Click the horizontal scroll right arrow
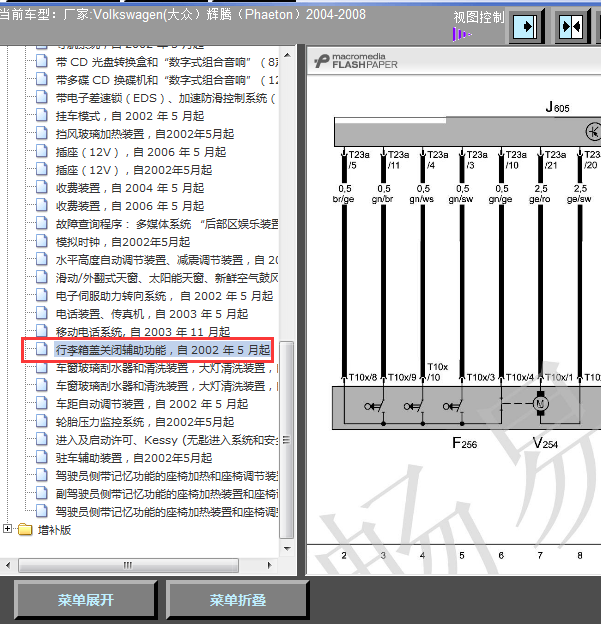The image size is (601, 624). 269,565
